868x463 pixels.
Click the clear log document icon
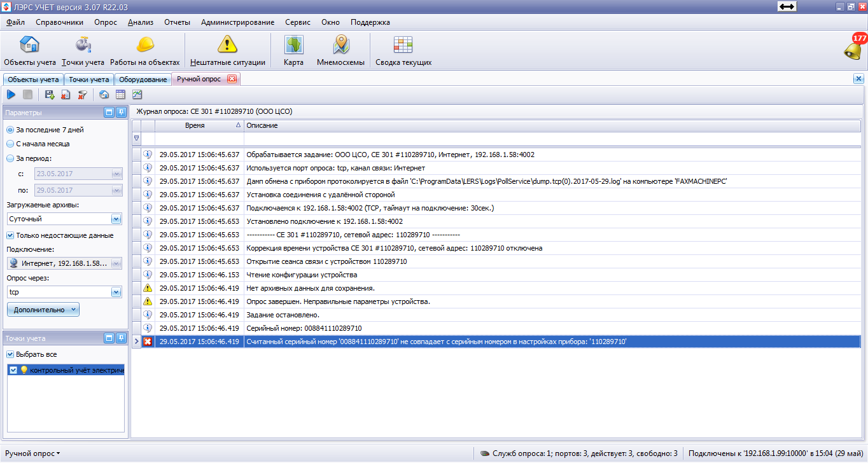tap(66, 95)
